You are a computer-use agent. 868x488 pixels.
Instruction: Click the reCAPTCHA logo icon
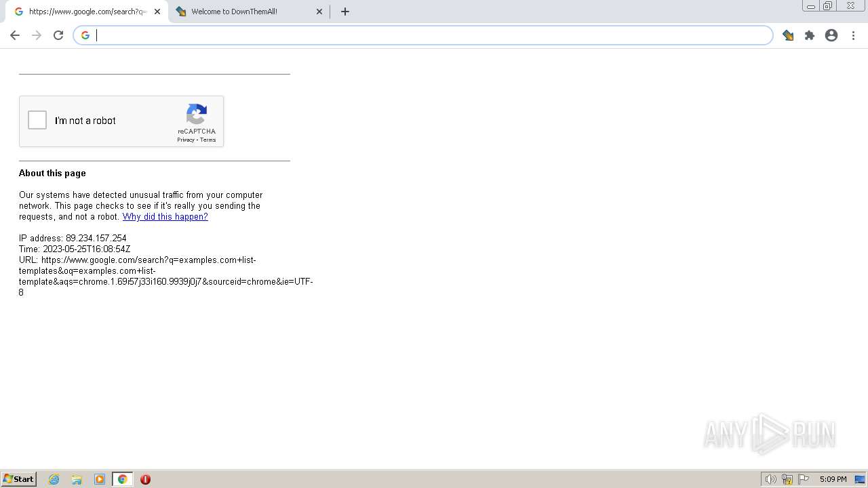click(x=197, y=115)
